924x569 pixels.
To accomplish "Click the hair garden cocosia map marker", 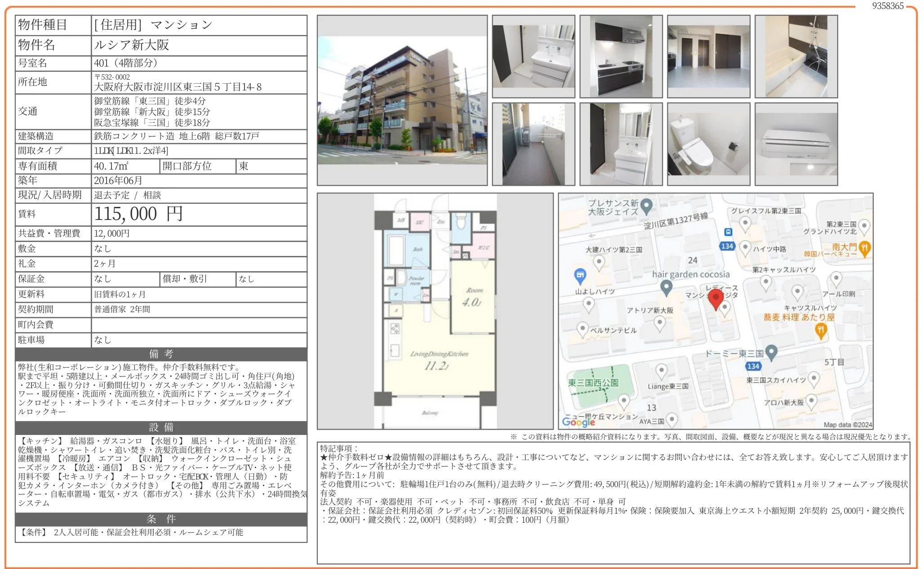I will click(666, 287).
